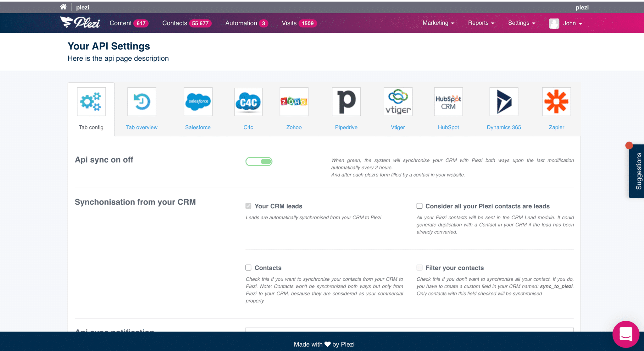This screenshot has width=644, height=351.
Task: Switch to the Pipedrive tab label
Action: (346, 127)
